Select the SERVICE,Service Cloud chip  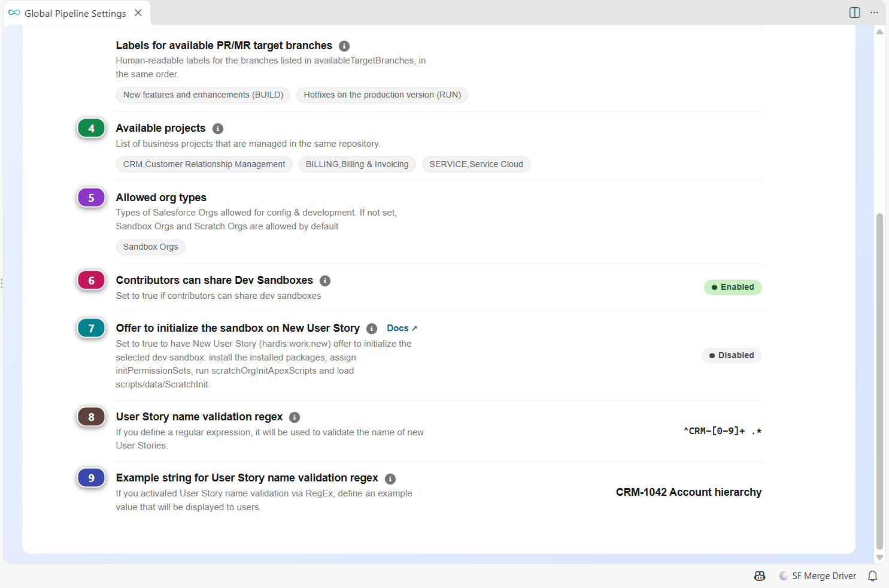click(x=476, y=165)
